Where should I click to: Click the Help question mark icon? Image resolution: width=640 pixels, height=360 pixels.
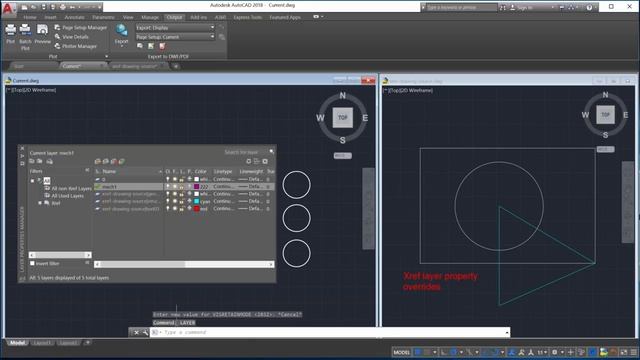[x=589, y=7]
